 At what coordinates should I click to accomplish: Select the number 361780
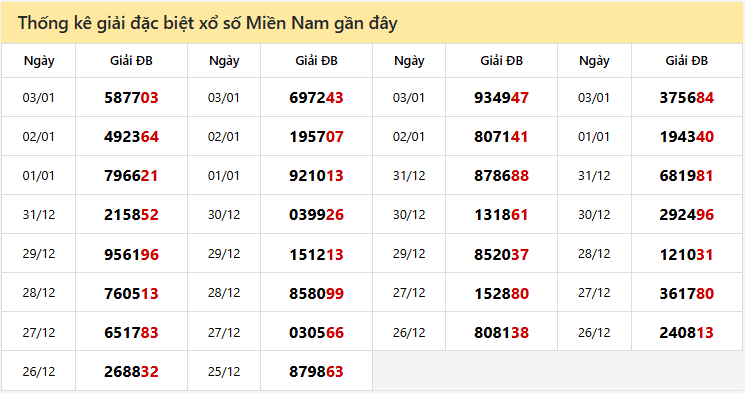tap(687, 294)
